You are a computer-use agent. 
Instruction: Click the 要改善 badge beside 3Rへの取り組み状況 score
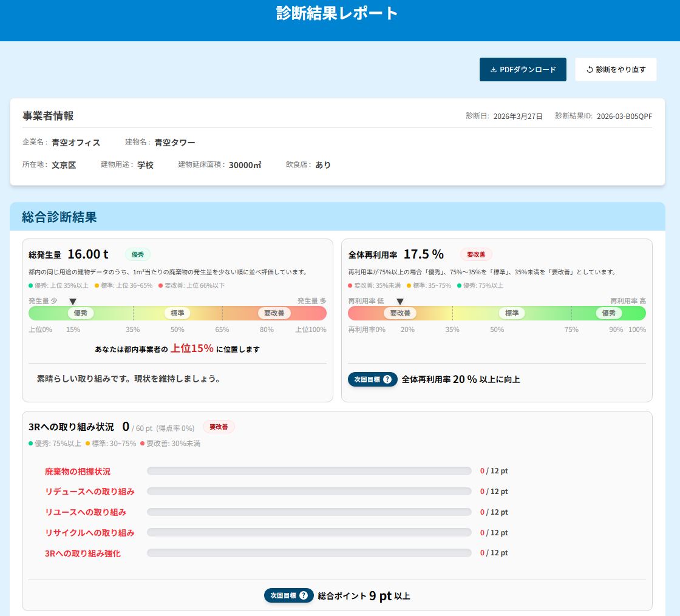pyautogui.click(x=219, y=427)
